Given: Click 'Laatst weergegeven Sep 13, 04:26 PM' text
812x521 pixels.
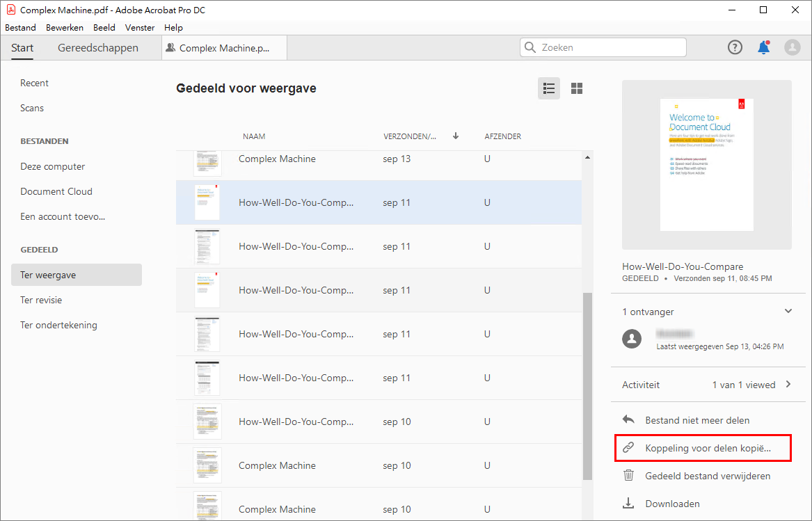Looking at the screenshot, I should 720,346.
